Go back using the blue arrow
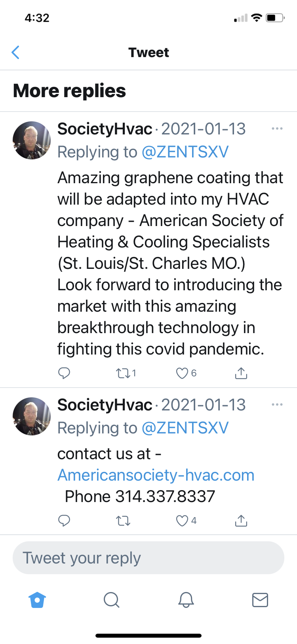 coord(16,52)
